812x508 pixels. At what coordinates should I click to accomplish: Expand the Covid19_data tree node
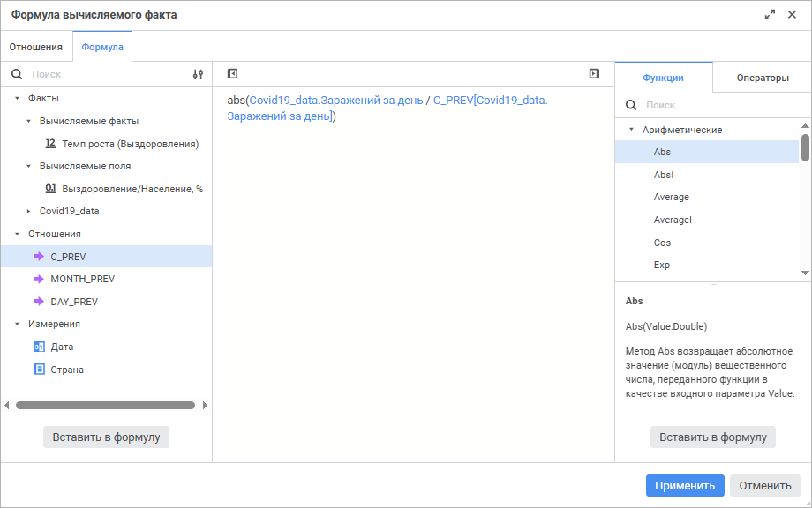click(28, 211)
